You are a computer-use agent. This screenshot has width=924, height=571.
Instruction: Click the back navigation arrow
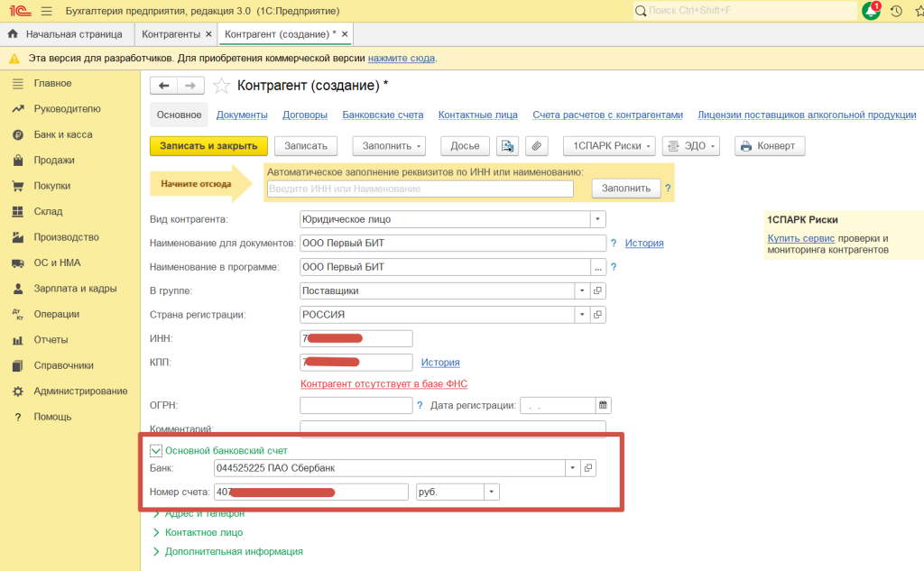point(164,86)
